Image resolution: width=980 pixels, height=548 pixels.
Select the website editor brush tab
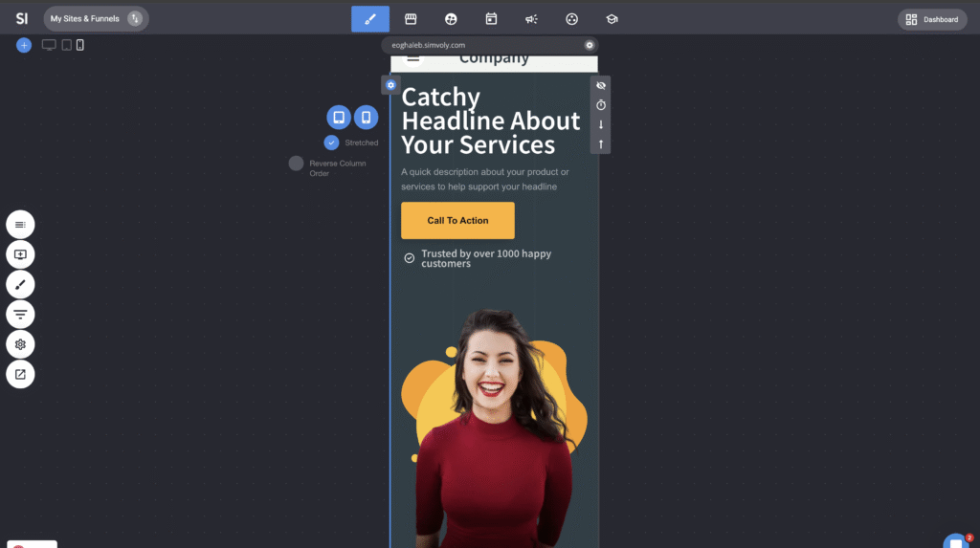pos(370,19)
